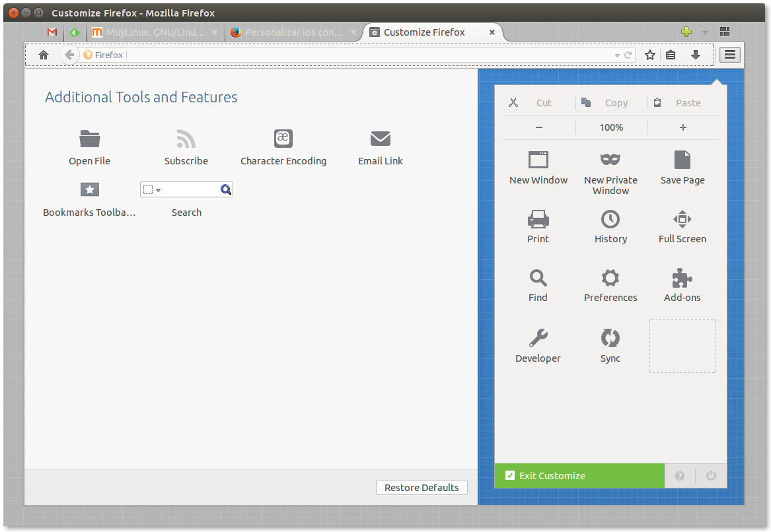Image resolution: width=771 pixels, height=532 pixels.
Task: Close the Customize Firefox tab
Action: coord(492,32)
